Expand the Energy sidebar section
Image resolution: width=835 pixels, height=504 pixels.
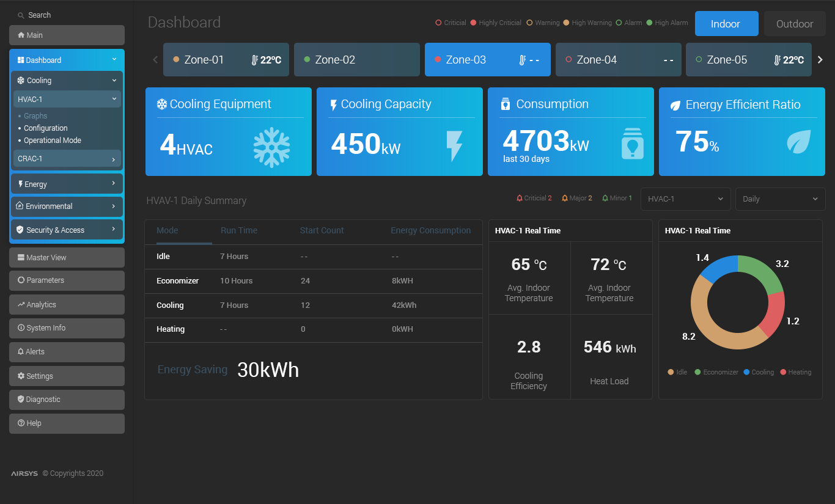(x=67, y=184)
